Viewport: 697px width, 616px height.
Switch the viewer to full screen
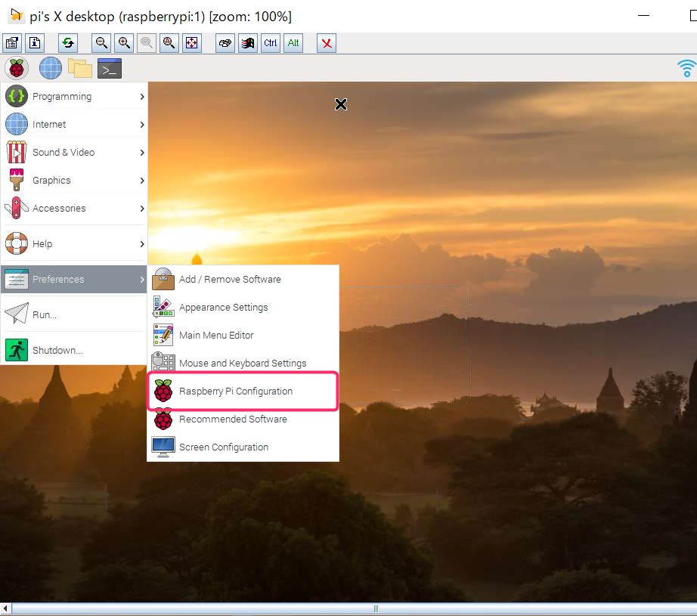coord(191,43)
